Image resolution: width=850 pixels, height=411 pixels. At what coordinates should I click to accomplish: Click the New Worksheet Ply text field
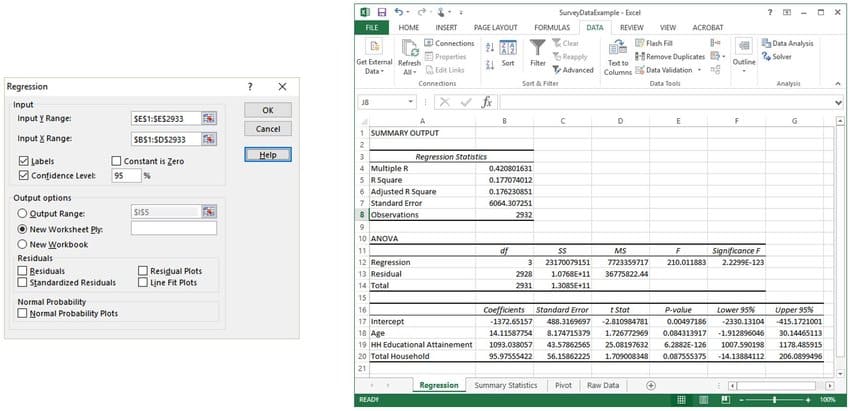point(173,228)
